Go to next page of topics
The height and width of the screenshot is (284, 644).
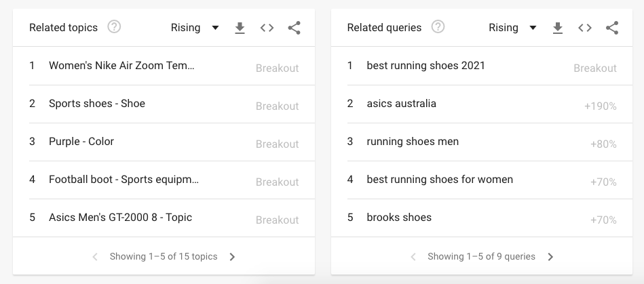tap(232, 257)
